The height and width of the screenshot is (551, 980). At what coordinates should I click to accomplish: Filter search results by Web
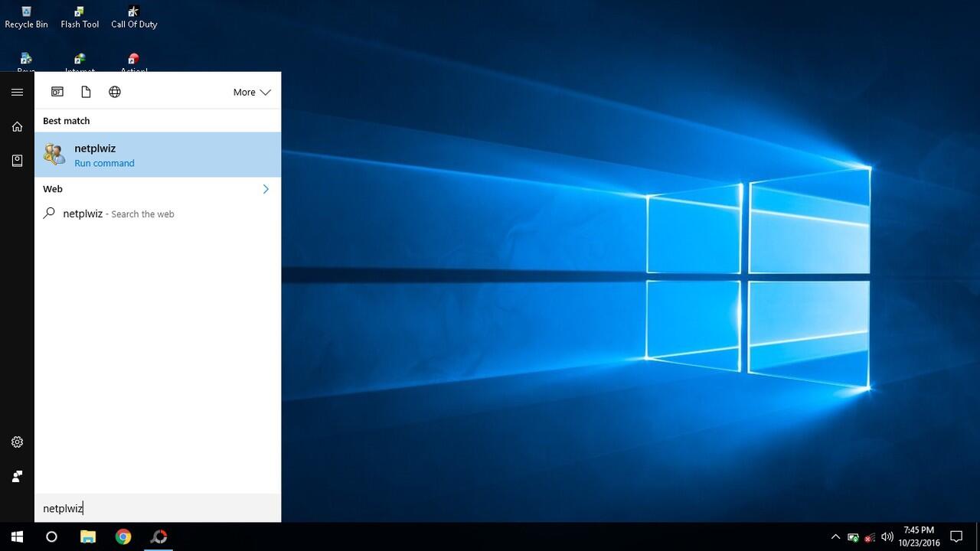[x=115, y=92]
